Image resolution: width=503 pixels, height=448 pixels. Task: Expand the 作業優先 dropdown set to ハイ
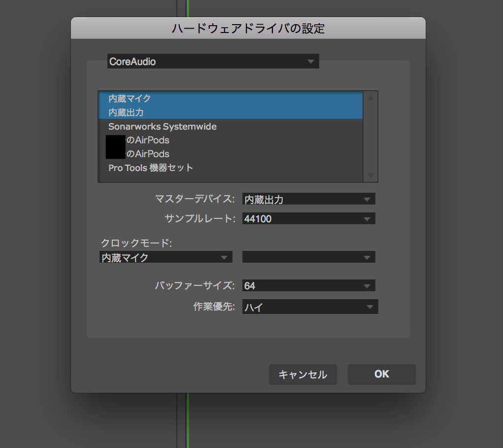coord(310,307)
